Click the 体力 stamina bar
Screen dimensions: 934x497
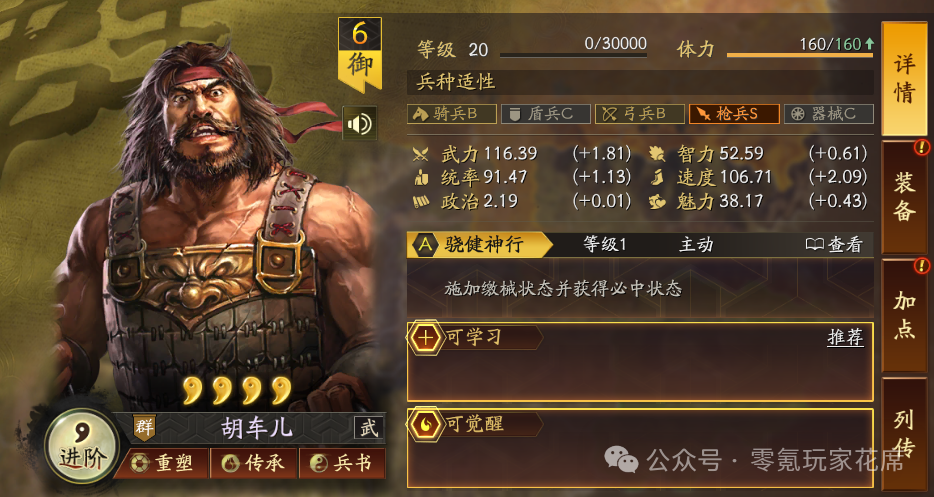click(x=800, y=55)
